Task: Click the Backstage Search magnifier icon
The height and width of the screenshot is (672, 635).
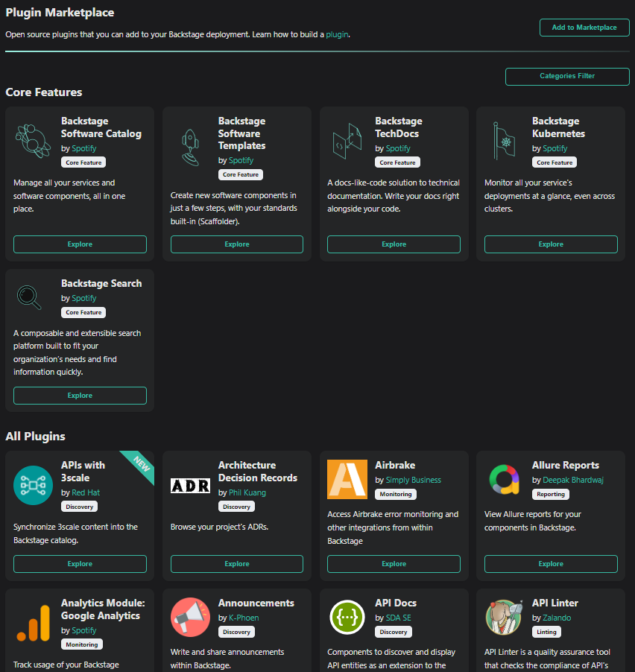Action: click(29, 297)
